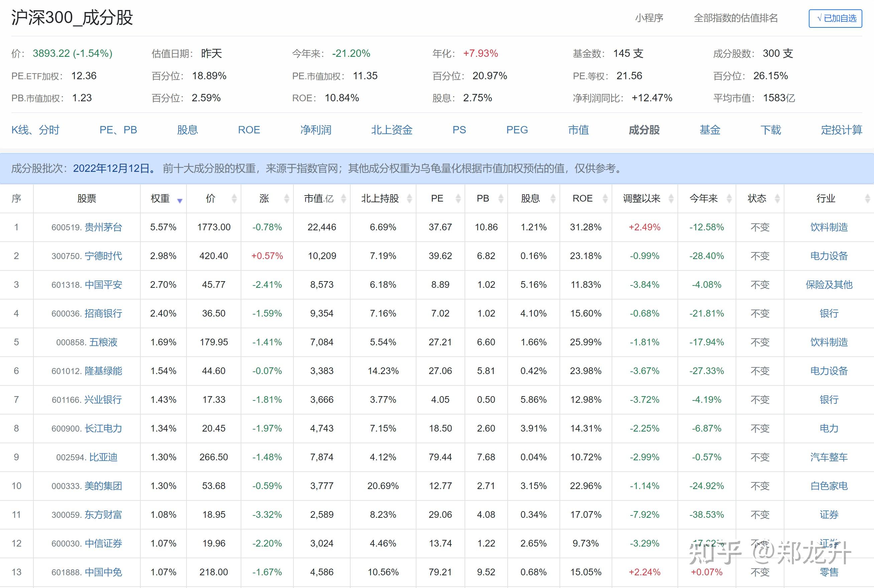Switch to the 北上资金 tab
The width and height of the screenshot is (874, 588).
(x=392, y=130)
